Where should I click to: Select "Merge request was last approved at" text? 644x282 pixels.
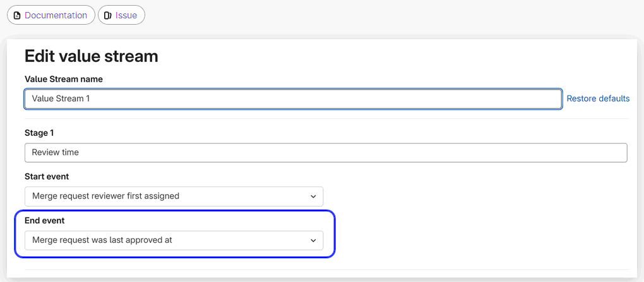[x=102, y=240]
